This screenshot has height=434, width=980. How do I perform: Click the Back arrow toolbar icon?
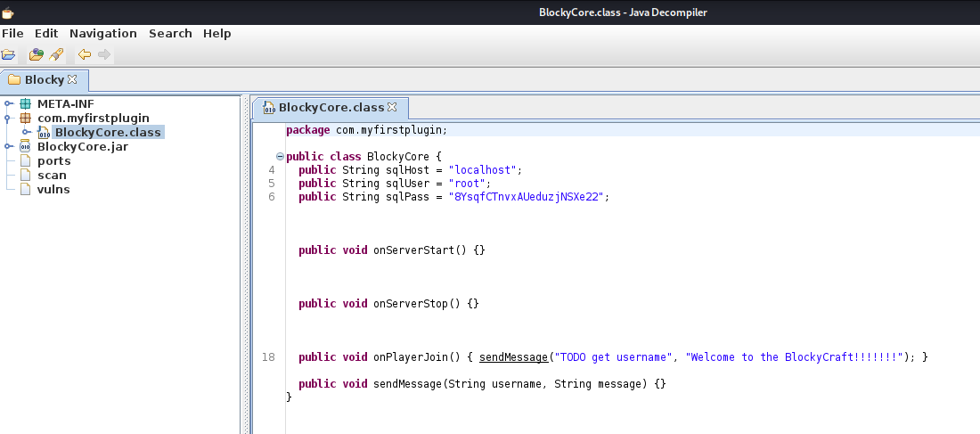[85, 54]
